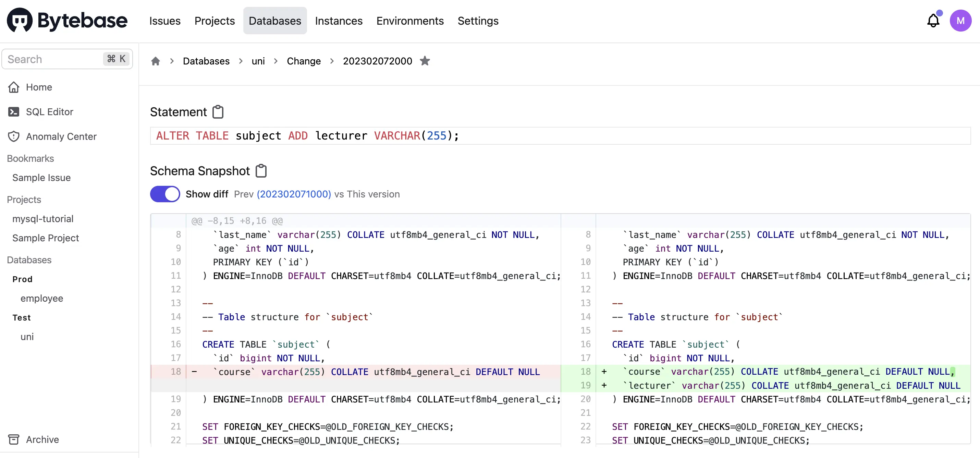The image size is (980, 458).
Task: Select the Databases tab
Action: click(x=275, y=21)
